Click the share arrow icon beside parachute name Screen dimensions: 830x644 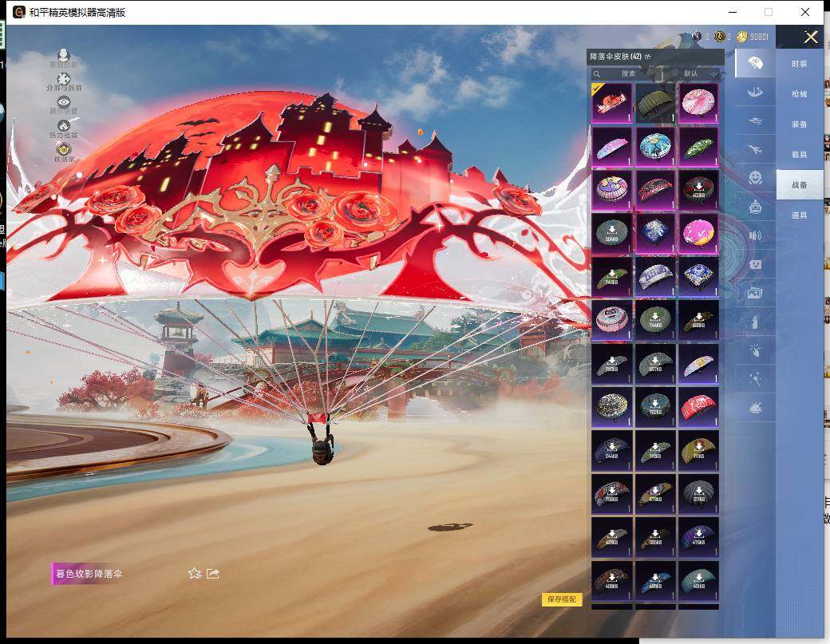[213, 573]
